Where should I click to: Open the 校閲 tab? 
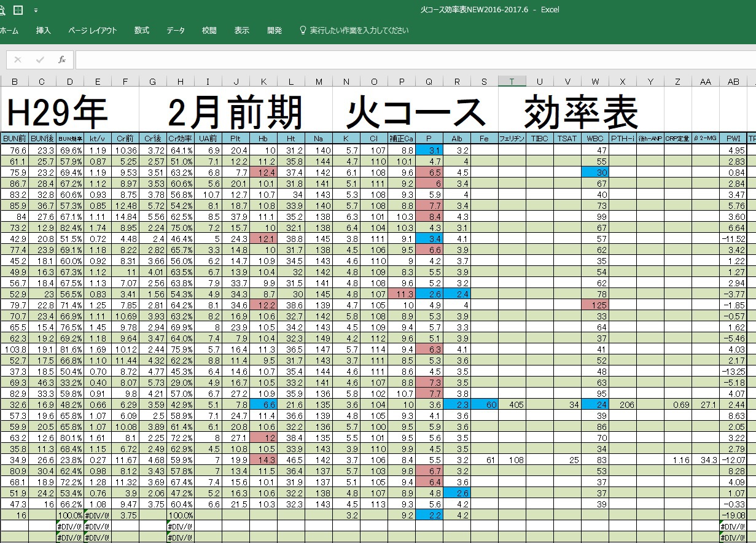pos(209,30)
